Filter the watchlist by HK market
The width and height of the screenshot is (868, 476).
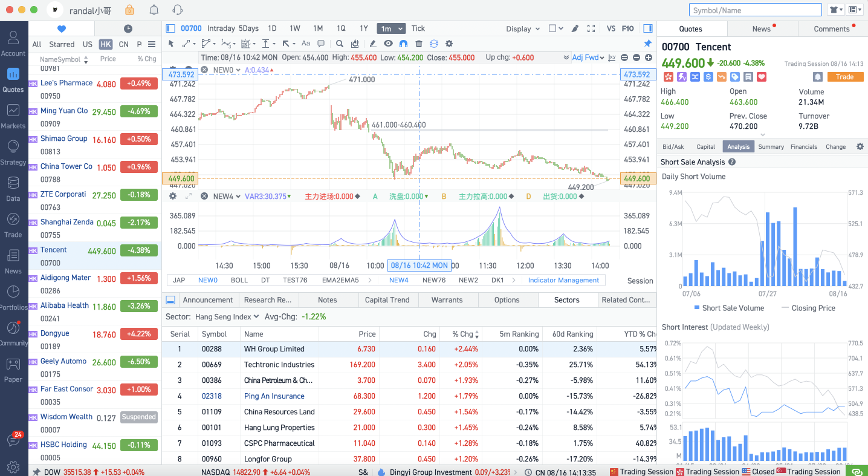click(106, 44)
